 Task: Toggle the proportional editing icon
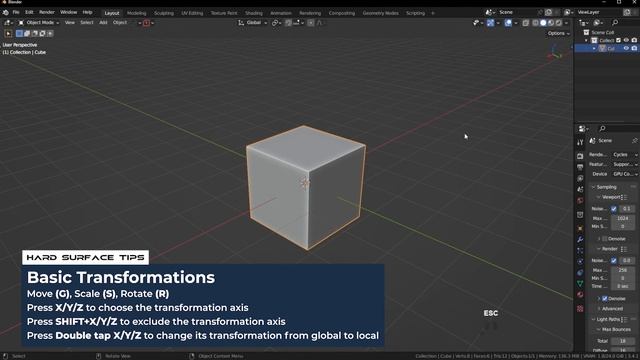coord(311,23)
